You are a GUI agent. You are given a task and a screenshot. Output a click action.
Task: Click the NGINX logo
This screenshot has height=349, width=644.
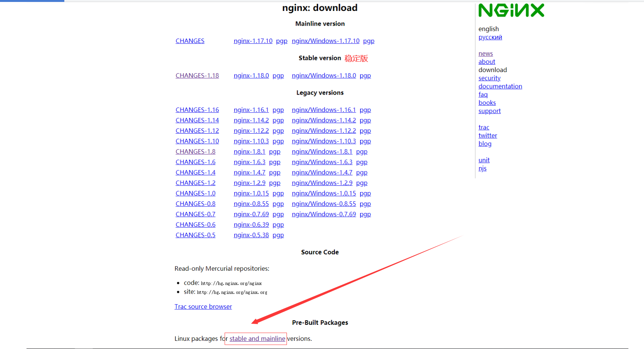point(511,11)
